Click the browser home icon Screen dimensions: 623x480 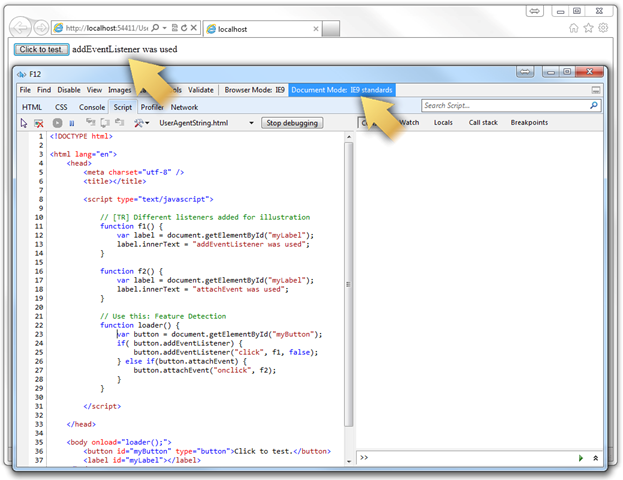(x=573, y=28)
